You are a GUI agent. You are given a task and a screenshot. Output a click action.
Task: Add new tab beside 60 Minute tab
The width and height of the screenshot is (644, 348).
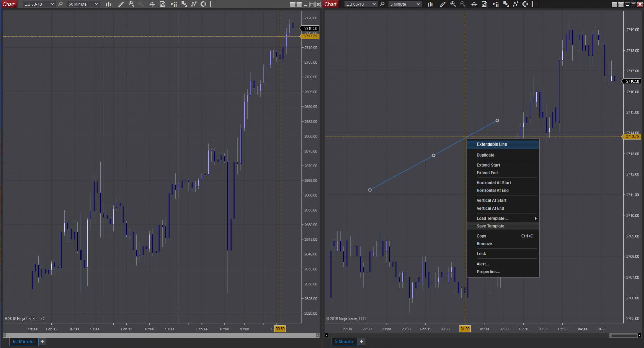[42, 341]
